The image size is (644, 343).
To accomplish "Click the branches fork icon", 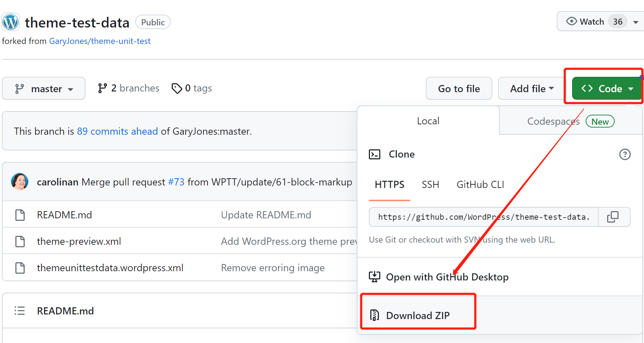I will pyautogui.click(x=102, y=88).
